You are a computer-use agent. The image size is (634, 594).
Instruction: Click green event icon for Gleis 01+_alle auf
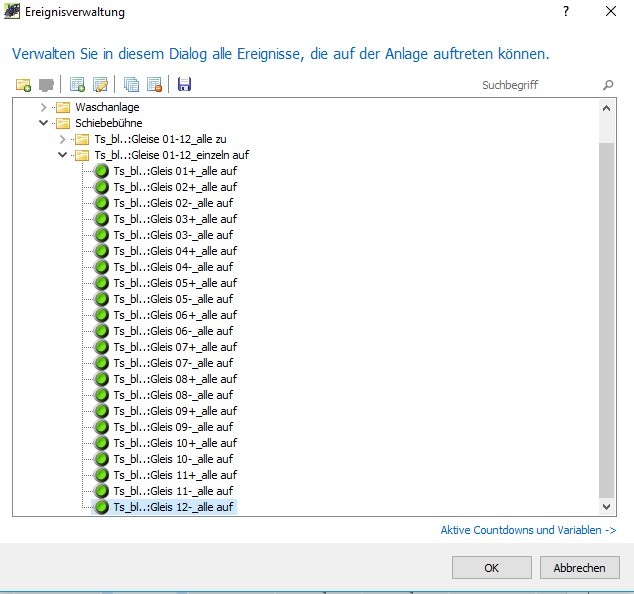point(101,171)
